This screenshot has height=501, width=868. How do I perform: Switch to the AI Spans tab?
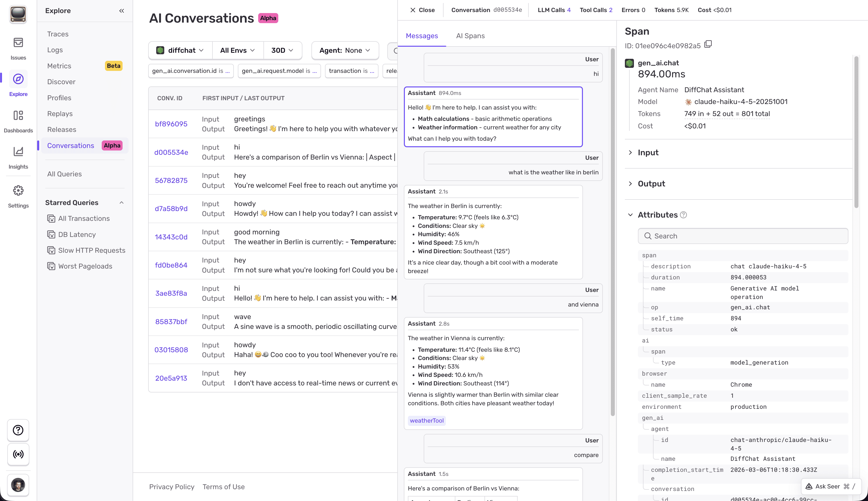470,36
